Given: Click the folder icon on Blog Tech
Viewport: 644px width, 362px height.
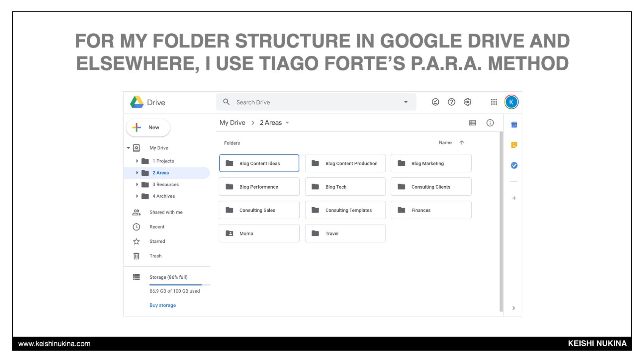Looking at the screenshot, I should [315, 187].
